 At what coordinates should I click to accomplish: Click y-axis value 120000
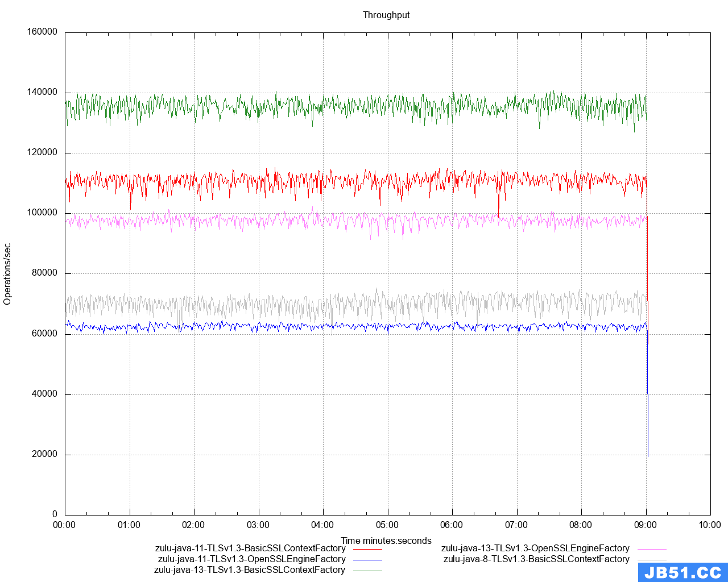(x=42, y=152)
